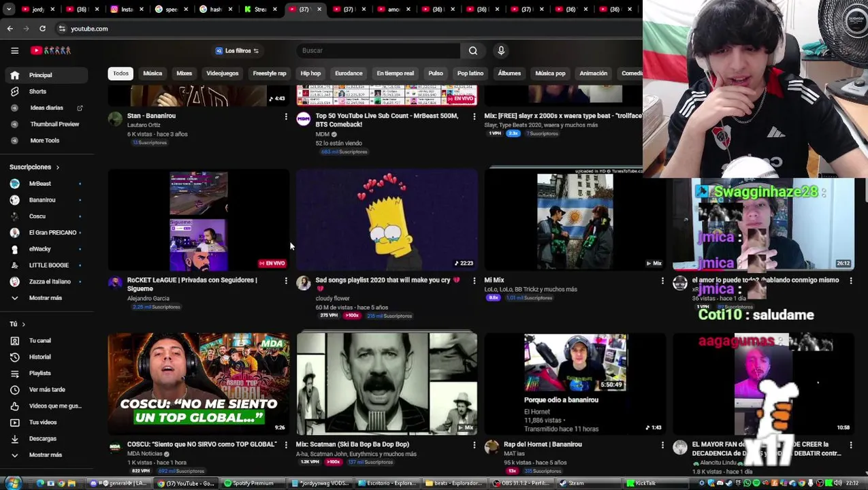868x490 pixels.
Task: Expand Mostrar más under Suscripciones
Action: (46, 298)
